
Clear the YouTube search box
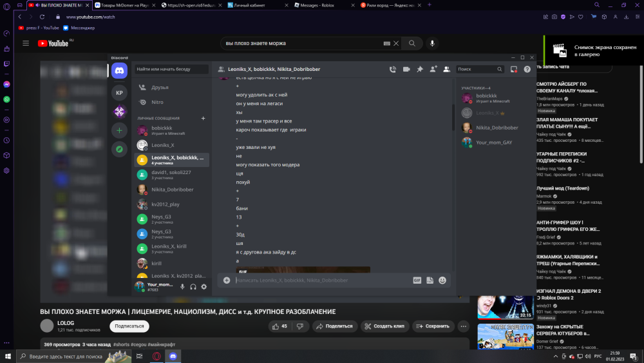point(396,43)
